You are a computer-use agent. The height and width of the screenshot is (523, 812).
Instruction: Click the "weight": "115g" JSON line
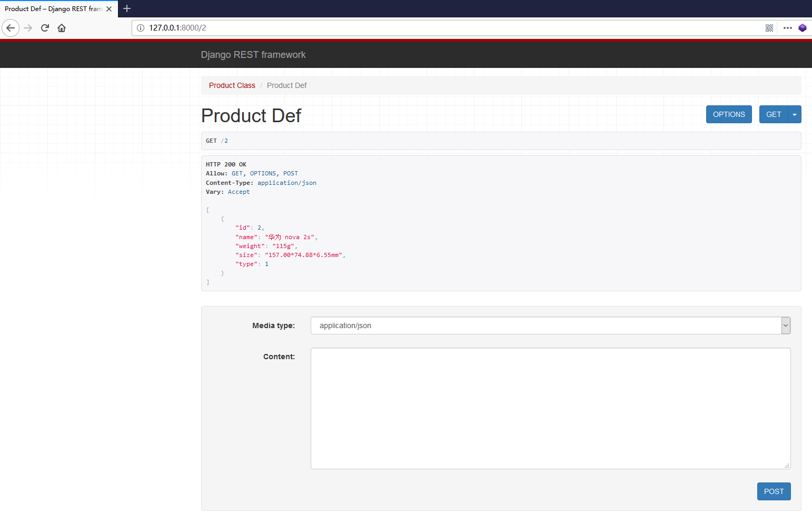[x=266, y=246]
